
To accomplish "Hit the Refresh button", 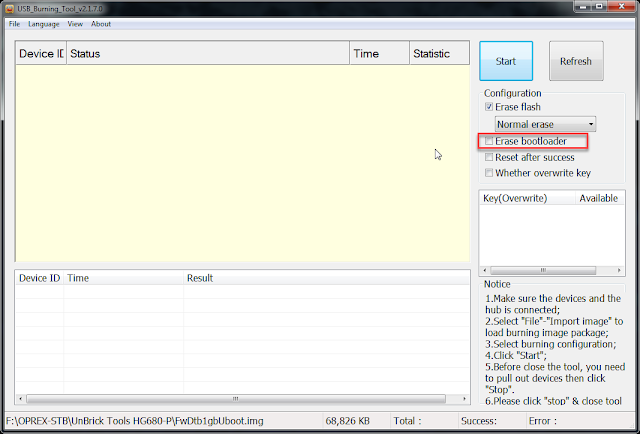I will tap(575, 61).
